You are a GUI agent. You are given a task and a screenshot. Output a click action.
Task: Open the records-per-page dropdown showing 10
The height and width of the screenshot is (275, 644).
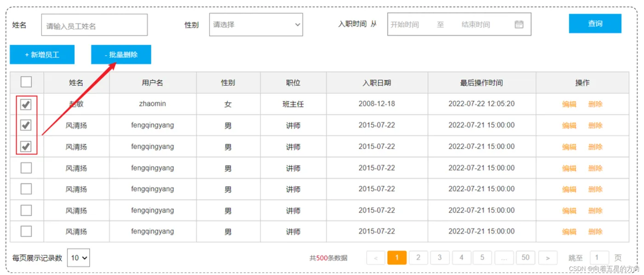[x=79, y=258]
